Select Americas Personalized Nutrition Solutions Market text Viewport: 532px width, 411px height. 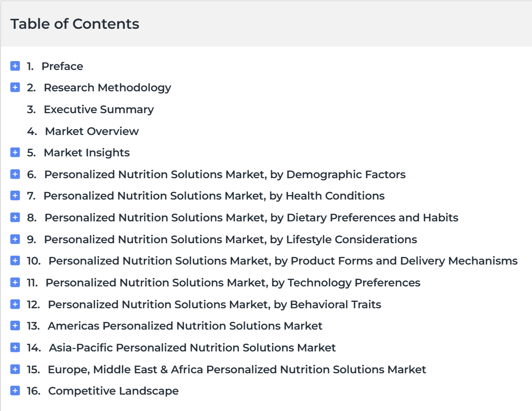point(185,326)
